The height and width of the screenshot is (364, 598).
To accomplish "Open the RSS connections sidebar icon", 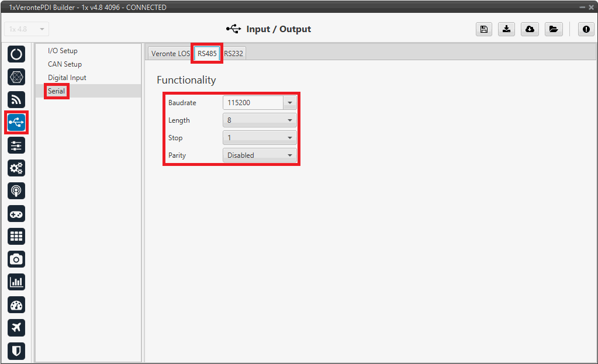I will (x=16, y=100).
